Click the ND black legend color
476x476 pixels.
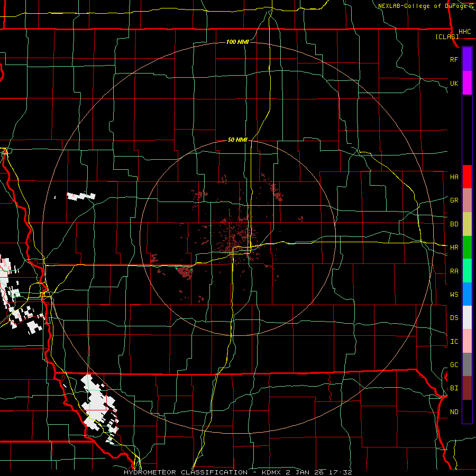click(x=467, y=411)
